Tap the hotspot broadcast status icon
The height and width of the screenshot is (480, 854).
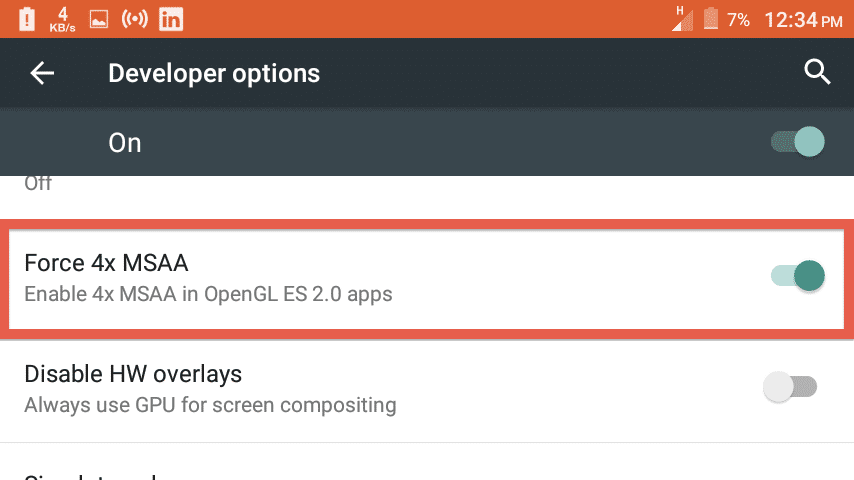pos(135,19)
